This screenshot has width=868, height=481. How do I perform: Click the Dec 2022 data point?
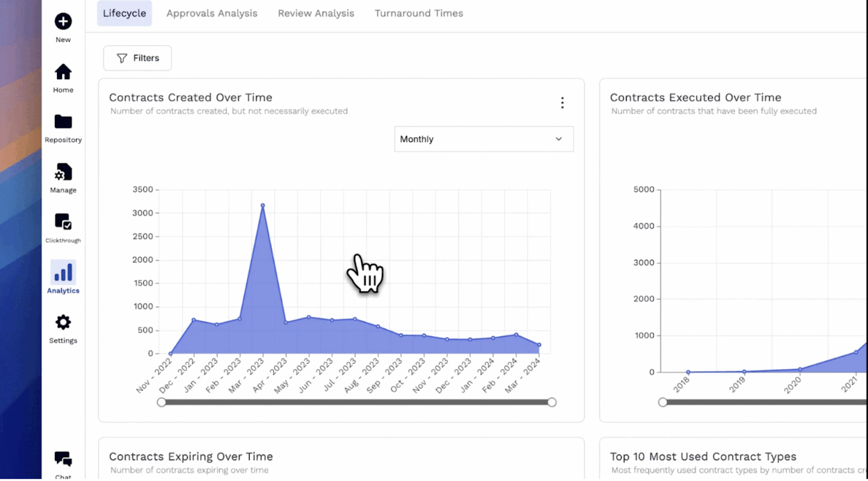point(194,320)
